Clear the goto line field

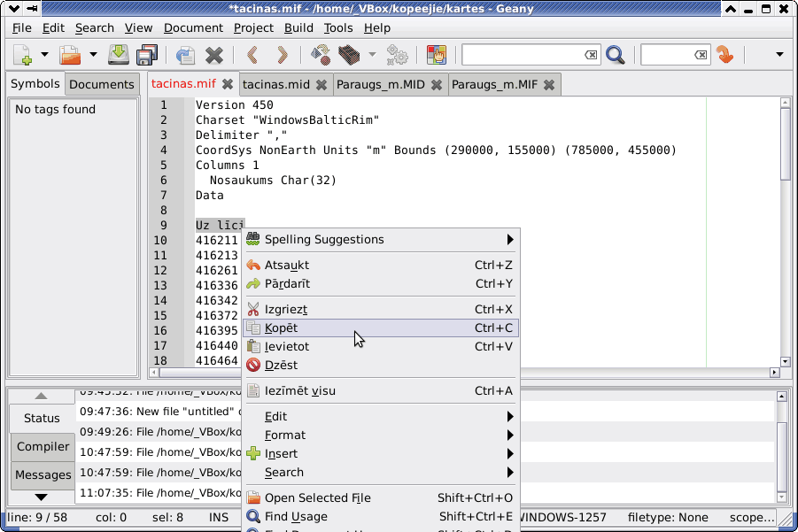click(x=701, y=54)
